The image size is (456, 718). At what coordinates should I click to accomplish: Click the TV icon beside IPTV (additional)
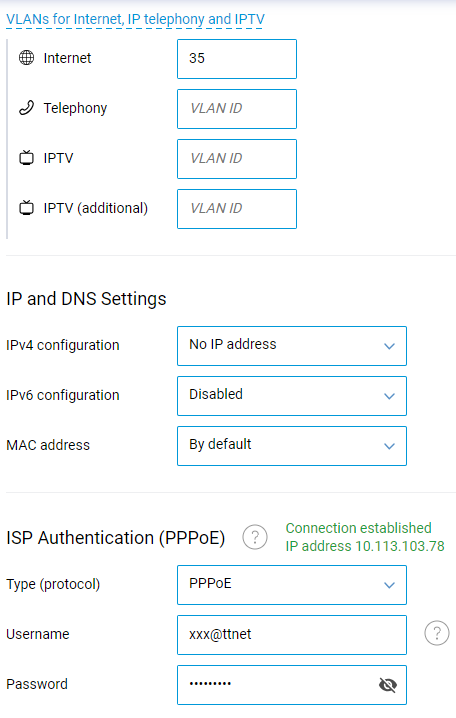point(26,208)
